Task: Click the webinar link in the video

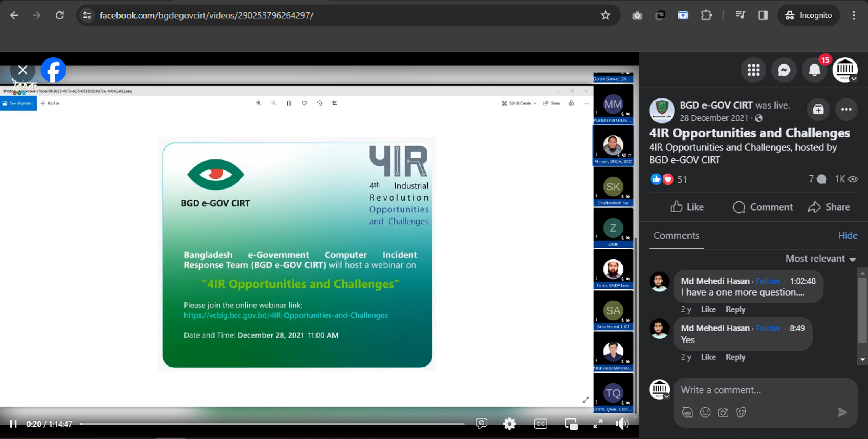Action: (286, 315)
